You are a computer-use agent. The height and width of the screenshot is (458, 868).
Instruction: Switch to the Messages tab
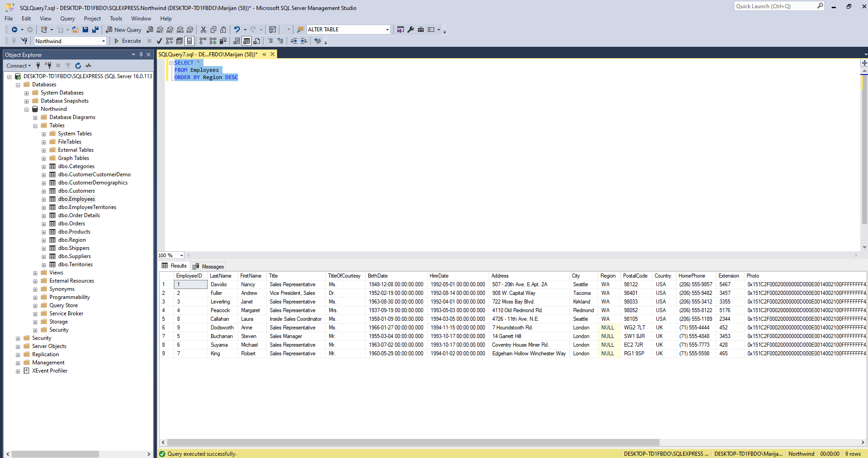pos(208,267)
